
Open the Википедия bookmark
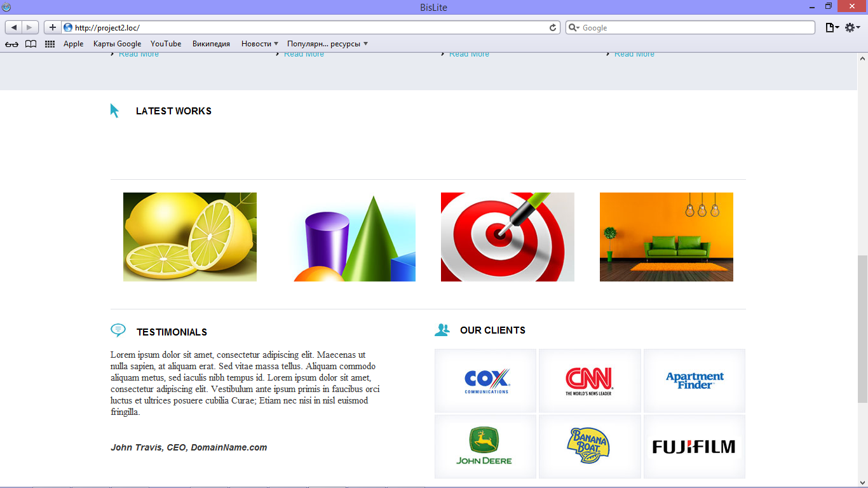(211, 44)
